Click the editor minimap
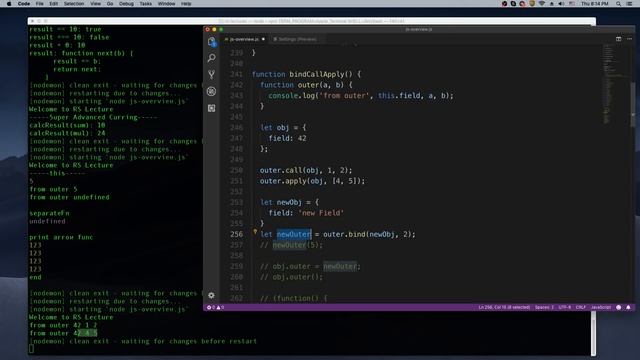 pyautogui.click(x=615, y=84)
